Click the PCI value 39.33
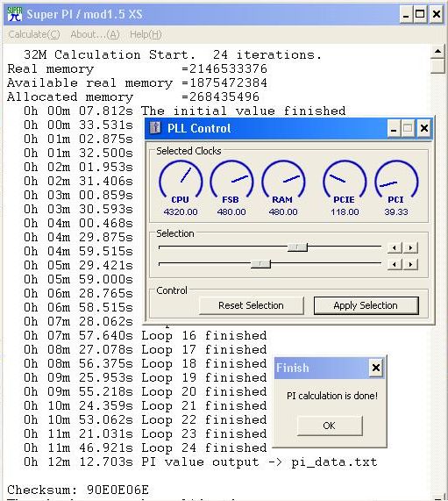Image resolution: width=448 pixels, height=501 pixels. click(396, 211)
